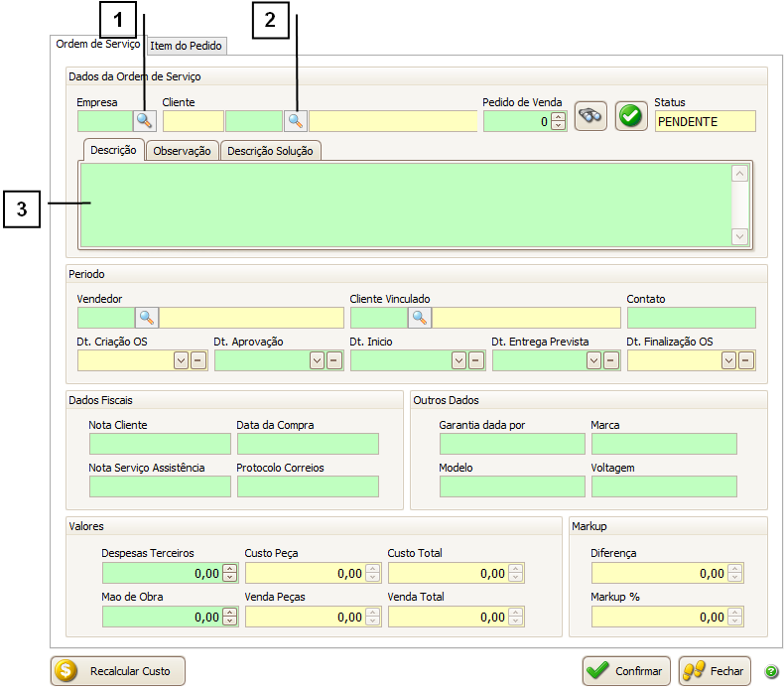The width and height of the screenshot is (784, 690).
Task: Click the Cliente search magnifier icon
Action: click(x=295, y=120)
